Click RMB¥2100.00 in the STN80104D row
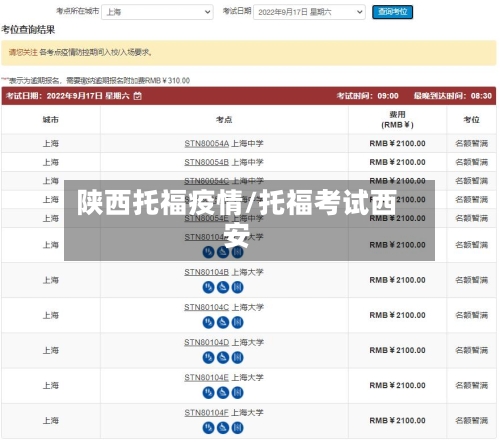Viewport: 500px width, 442px height. click(x=397, y=350)
